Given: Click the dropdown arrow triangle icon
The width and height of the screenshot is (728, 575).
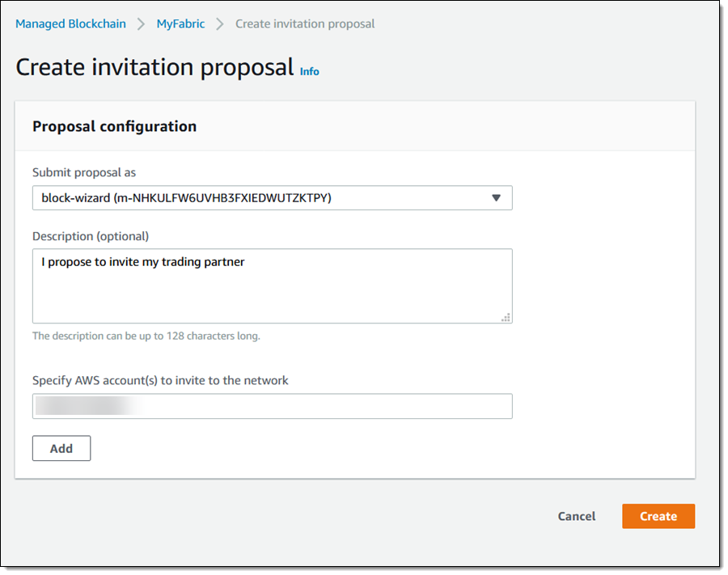Looking at the screenshot, I should [497, 198].
